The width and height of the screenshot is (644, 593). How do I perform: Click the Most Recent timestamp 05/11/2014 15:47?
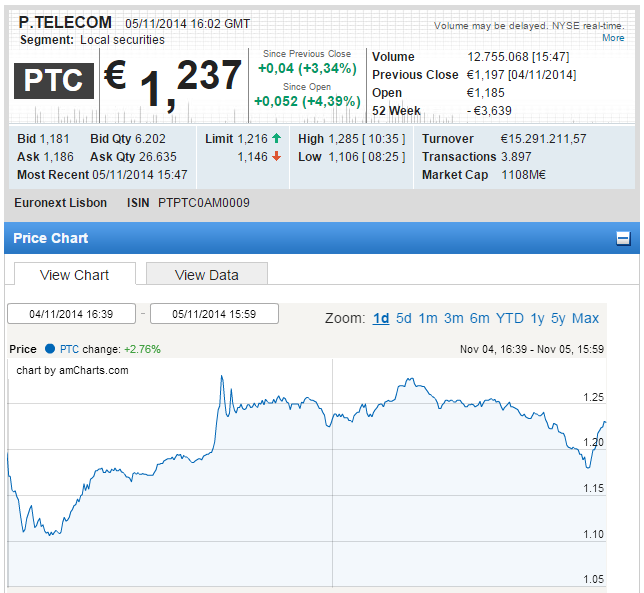pos(140,175)
